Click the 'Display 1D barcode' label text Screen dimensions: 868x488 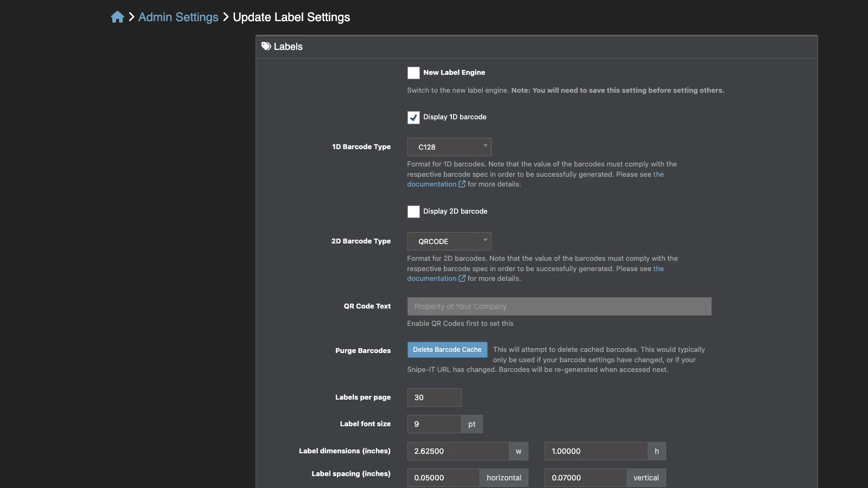click(455, 117)
